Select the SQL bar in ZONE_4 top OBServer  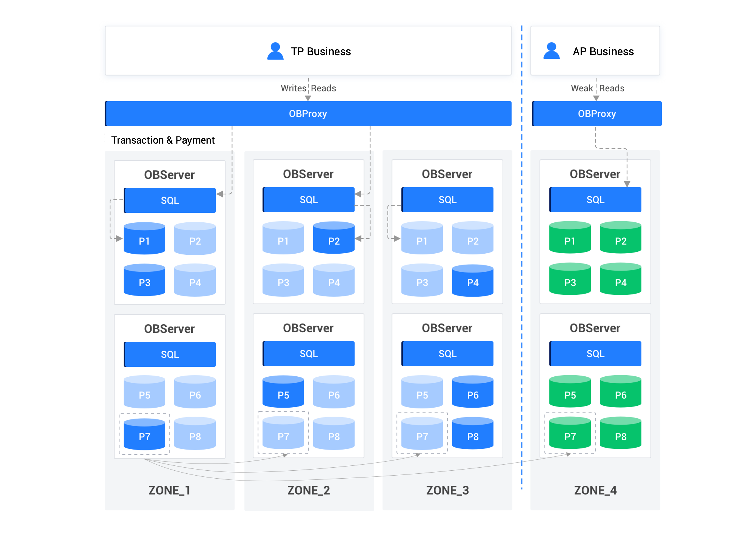(595, 199)
